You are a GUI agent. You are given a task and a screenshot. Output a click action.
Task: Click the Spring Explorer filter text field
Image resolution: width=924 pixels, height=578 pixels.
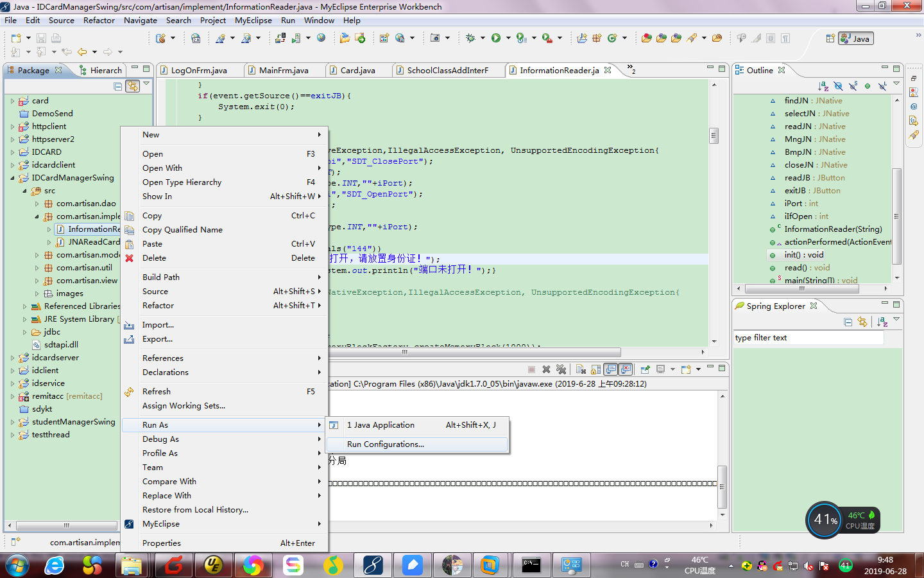[x=809, y=338]
